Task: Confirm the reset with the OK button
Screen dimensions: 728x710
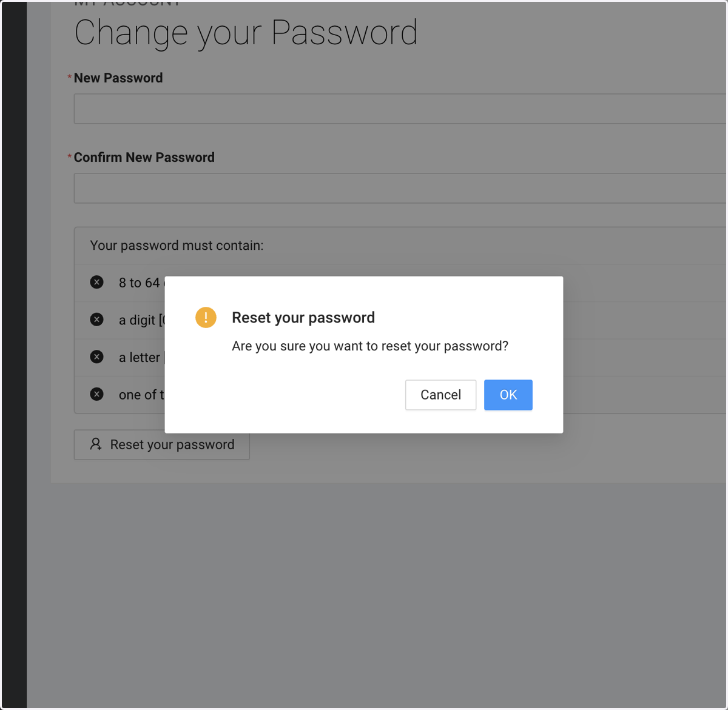Action: [x=508, y=395]
